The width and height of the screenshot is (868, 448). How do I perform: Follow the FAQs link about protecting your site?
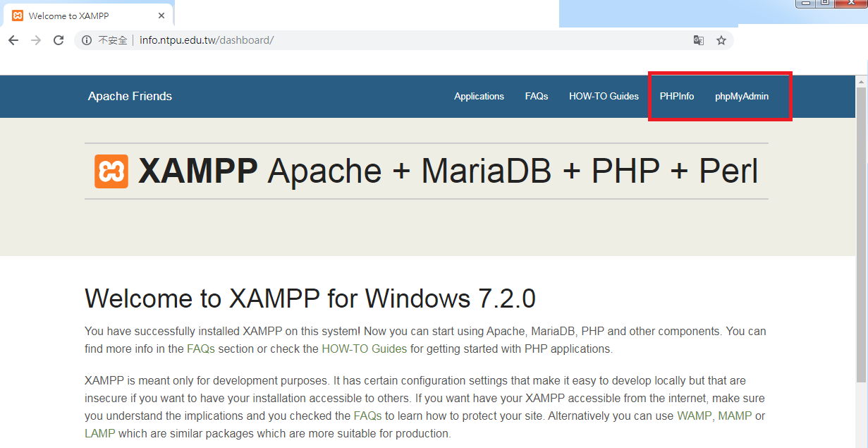(368, 416)
